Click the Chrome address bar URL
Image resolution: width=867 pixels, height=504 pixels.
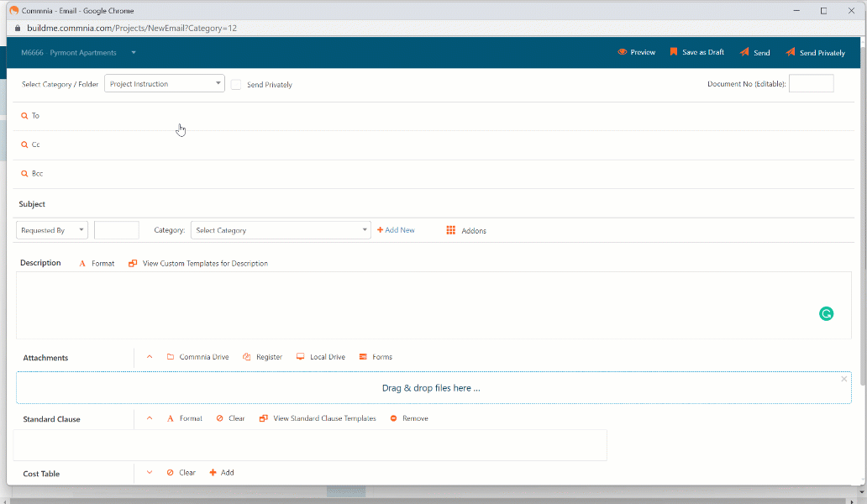[132, 29]
